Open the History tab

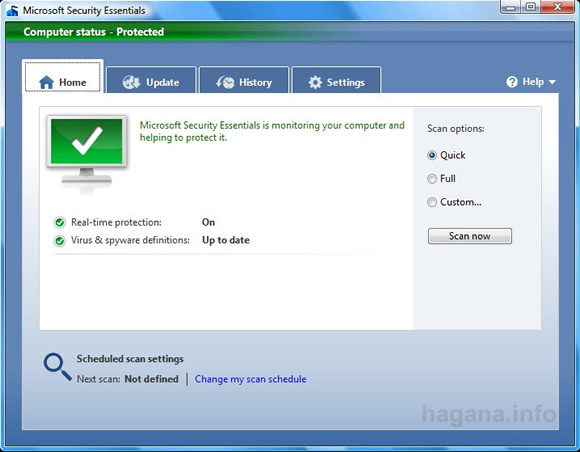[x=244, y=80]
